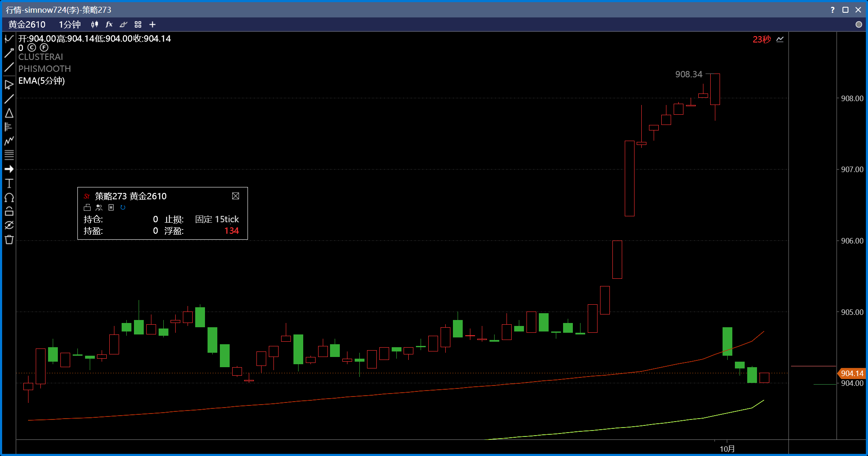Edit the 固定 15tick stop-loss setting
The image size is (868, 456).
217,219
